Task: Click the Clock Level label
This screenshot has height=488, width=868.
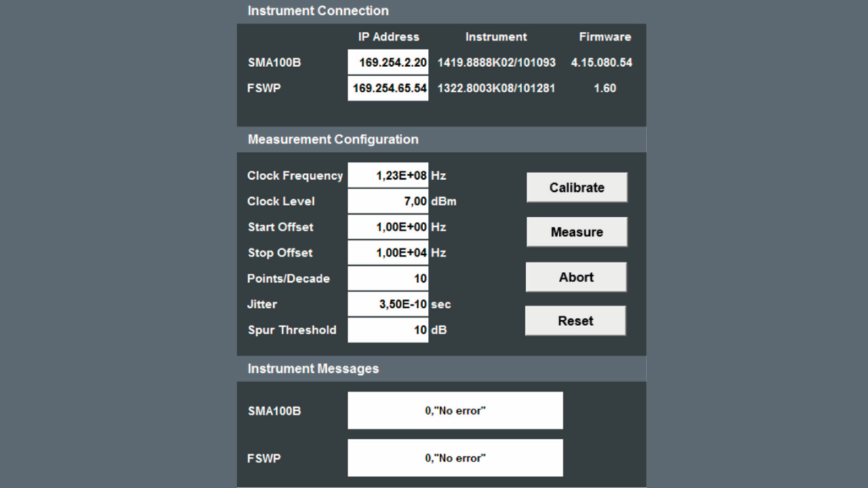Action: pos(281,201)
